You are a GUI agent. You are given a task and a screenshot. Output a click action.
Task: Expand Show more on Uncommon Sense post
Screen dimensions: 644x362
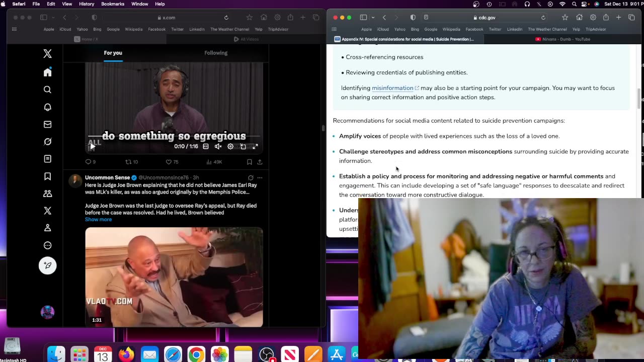pyautogui.click(x=98, y=219)
